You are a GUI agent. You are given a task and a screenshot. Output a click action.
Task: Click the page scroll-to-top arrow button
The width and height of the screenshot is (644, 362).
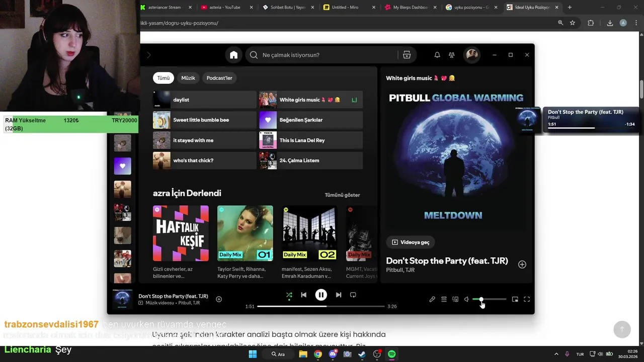[622, 329]
